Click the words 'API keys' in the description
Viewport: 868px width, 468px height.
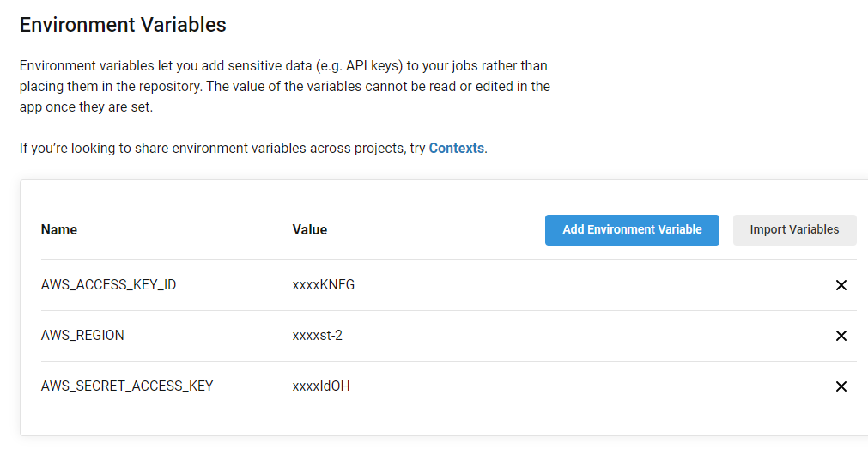click(373, 66)
